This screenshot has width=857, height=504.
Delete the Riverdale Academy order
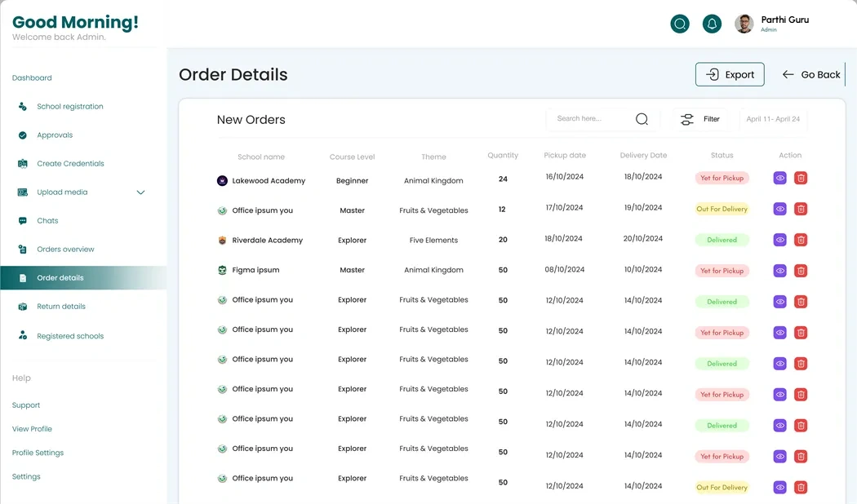tap(801, 240)
